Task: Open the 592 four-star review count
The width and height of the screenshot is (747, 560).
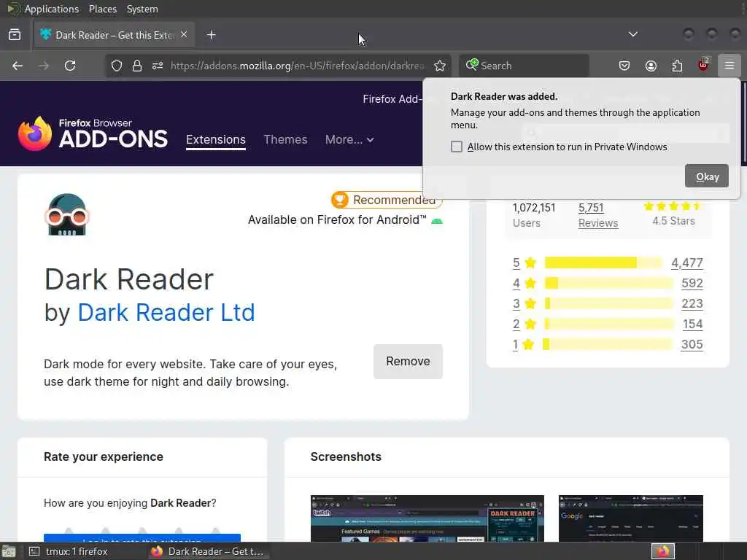Action: click(692, 284)
